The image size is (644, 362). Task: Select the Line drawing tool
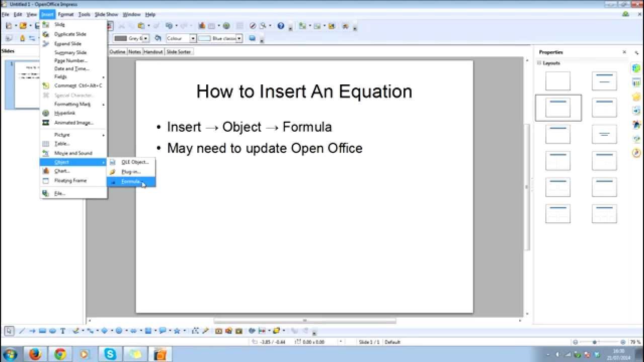tap(22, 331)
